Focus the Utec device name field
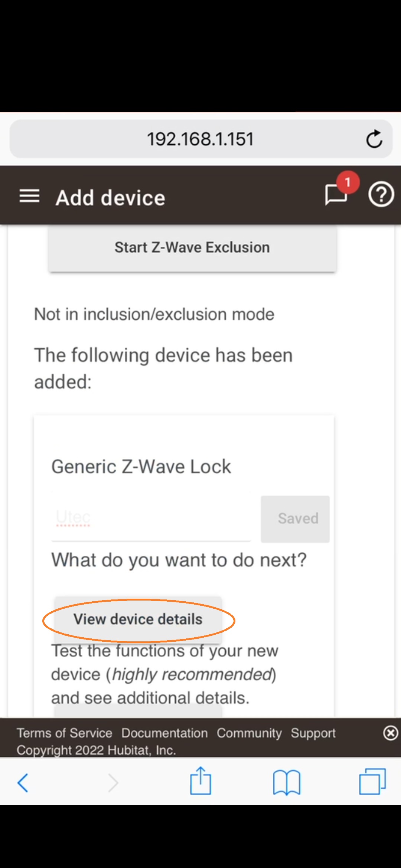Image resolution: width=401 pixels, height=868 pixels. (x=150, y=517)
